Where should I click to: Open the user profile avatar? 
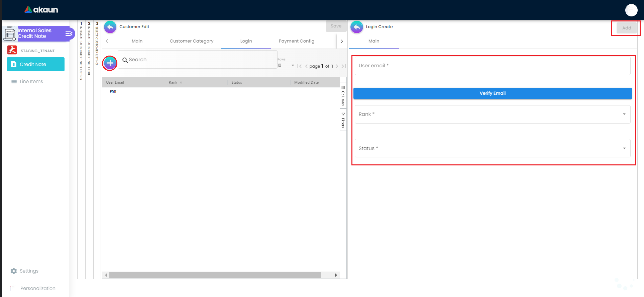(631, 10)
